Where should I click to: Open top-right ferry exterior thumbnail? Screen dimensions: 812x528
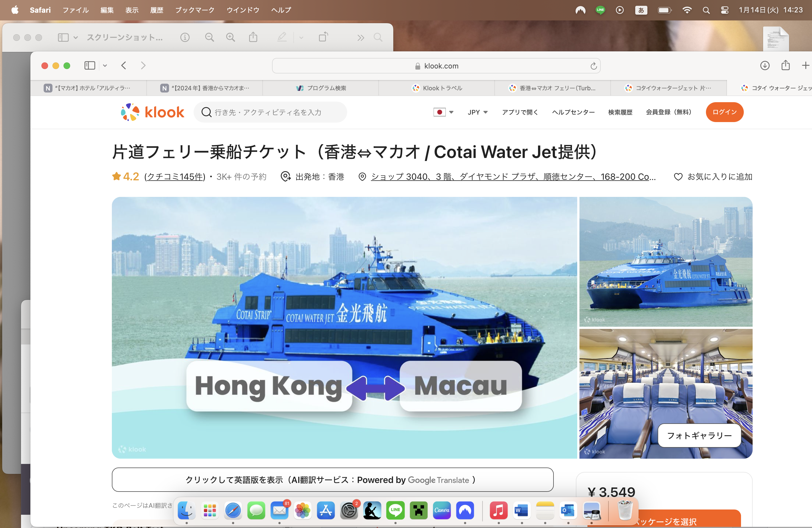666,262
